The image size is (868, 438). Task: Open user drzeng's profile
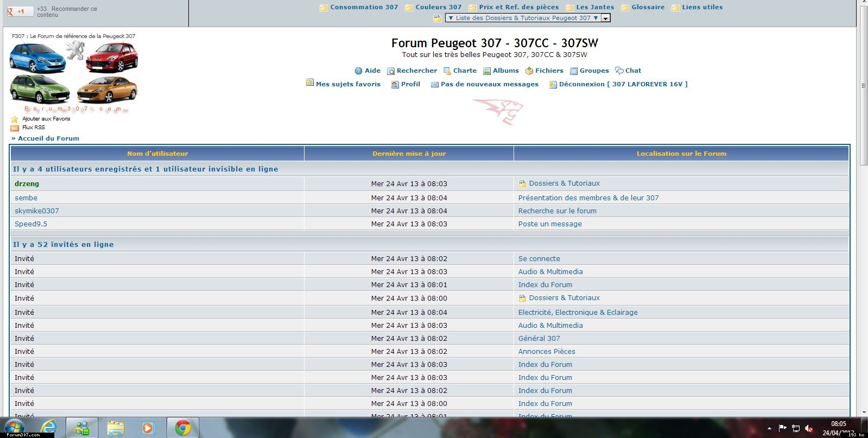pyautogui.click(x=27, y=184)
